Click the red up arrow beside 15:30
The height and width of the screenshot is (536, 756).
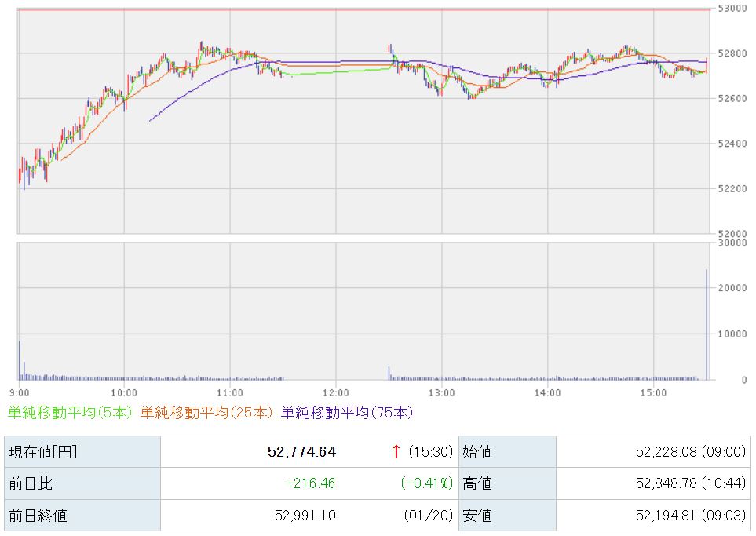(396, 451)
